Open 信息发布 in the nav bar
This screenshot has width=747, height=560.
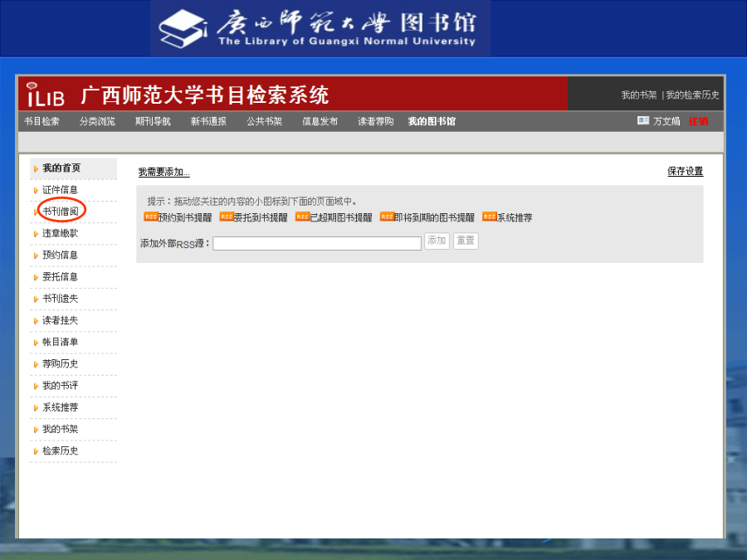[x=320, y=121]
